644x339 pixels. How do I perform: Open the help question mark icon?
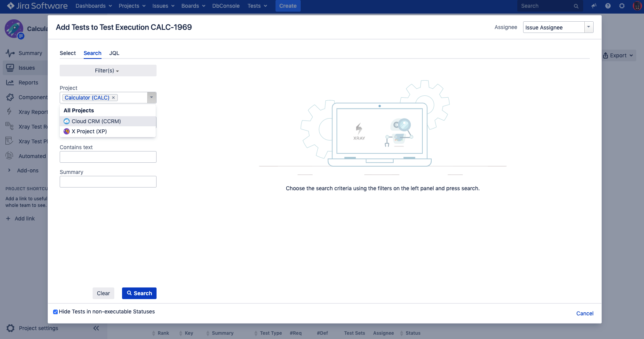(x=608, y=6)
